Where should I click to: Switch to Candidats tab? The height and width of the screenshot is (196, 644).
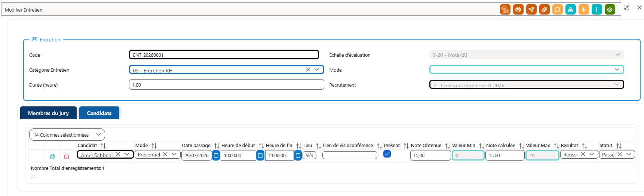point(99,113)
